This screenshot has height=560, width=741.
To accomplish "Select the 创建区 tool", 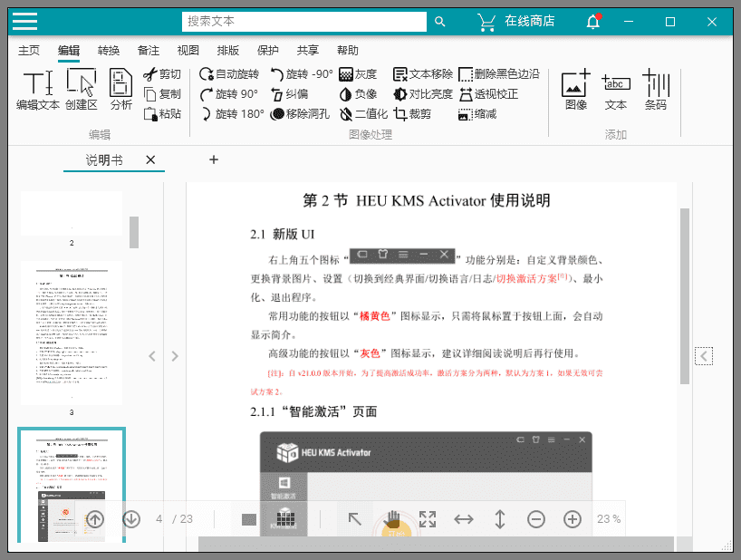I will tap(82, 90).
